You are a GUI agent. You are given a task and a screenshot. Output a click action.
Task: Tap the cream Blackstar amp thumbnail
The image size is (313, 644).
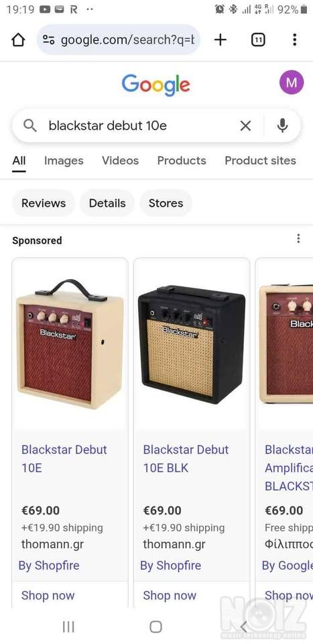pyautogui.click(x=70, y=343)
